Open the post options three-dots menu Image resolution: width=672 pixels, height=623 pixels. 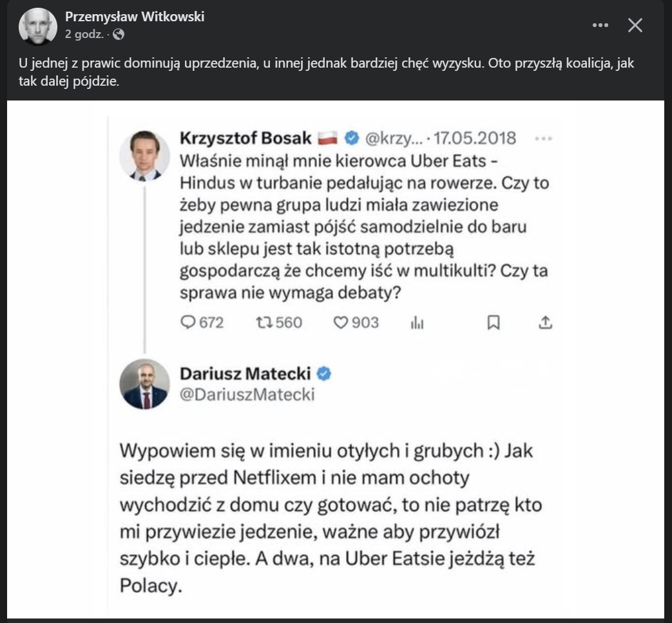click(x=600, y=25)
